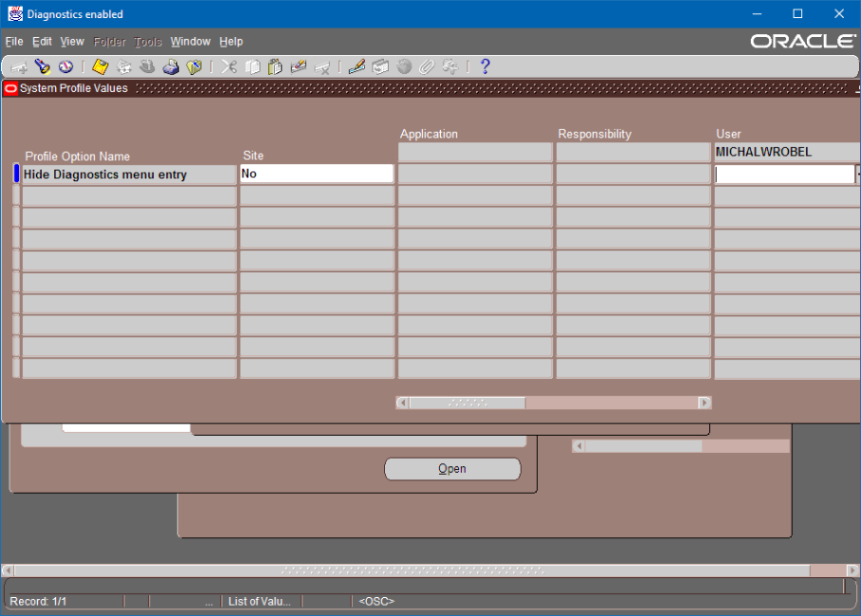Click the Clear Record eraser icon

coord(299,66)
